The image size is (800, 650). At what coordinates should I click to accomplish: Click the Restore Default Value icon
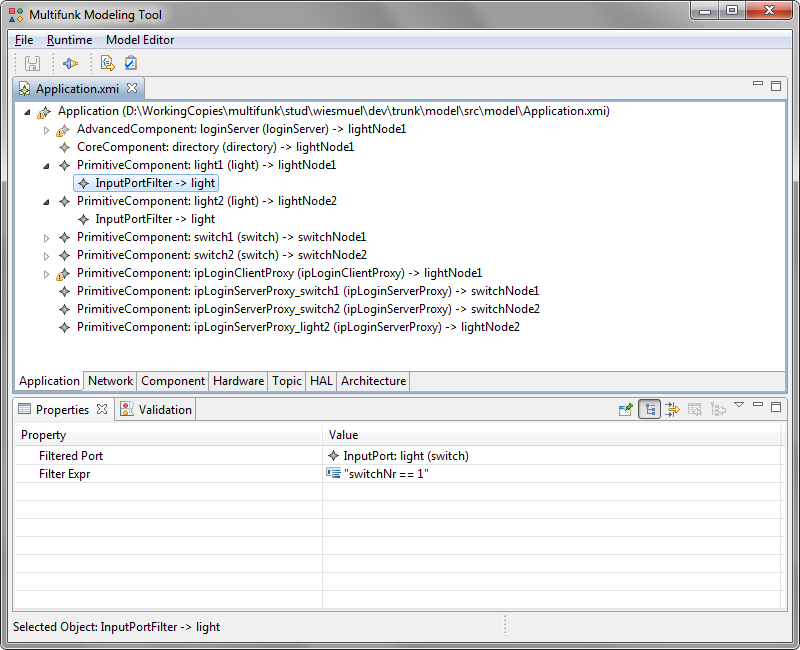point(695,409)
